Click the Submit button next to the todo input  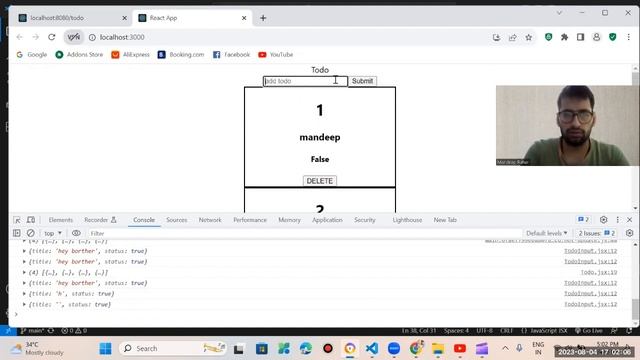coord(362,81)
